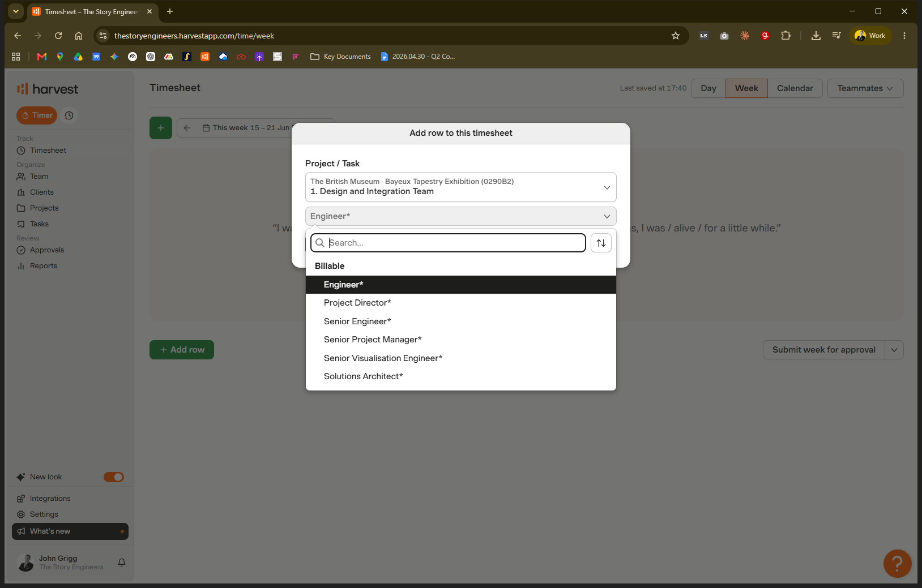Viewport: 922px width, 588px height.
Task: Open the Gemini sparkle bookmark icon
Action: tap(114, 57)
